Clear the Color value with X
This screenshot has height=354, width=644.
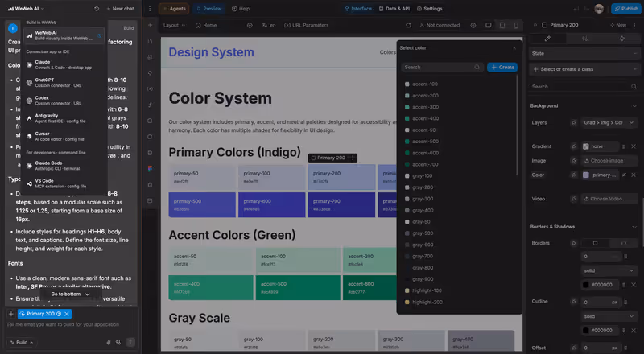(x=634, y=175)
